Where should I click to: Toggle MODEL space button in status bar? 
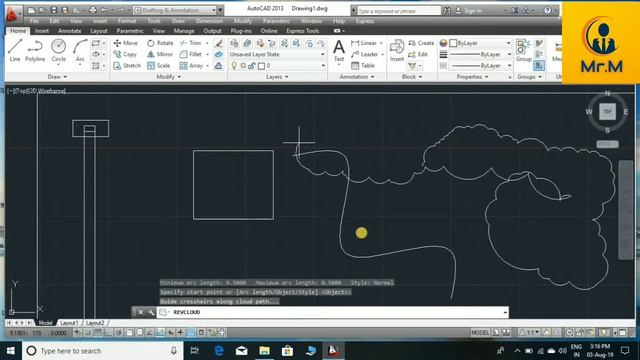pos(480,333)
